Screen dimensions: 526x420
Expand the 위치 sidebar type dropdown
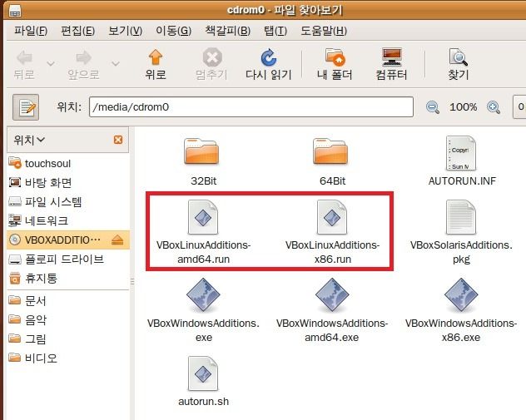pyautogui.click(x=29, y=140)
